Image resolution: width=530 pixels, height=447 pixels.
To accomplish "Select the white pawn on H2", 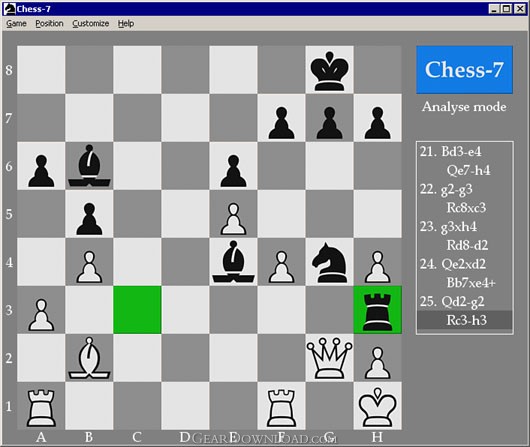I will coord(378,363).
